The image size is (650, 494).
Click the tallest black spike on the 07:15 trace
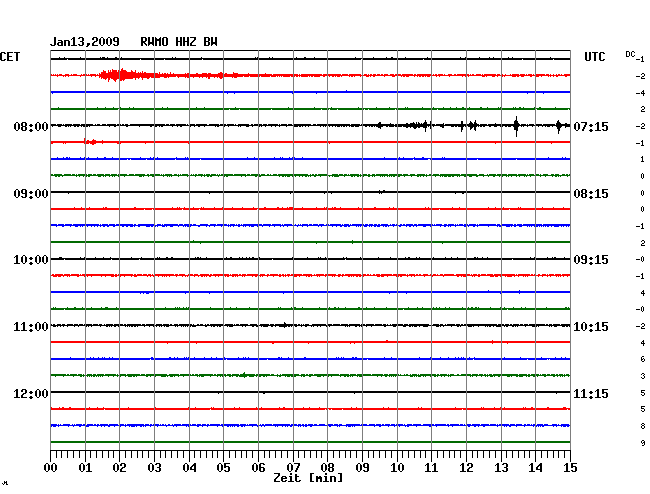516,126
